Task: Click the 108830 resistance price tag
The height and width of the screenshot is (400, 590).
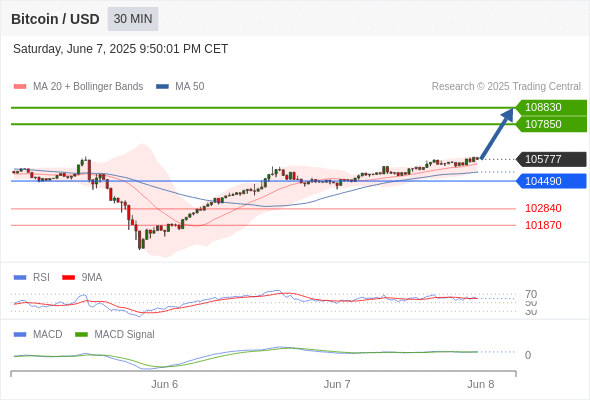Action: pos(551,107)
